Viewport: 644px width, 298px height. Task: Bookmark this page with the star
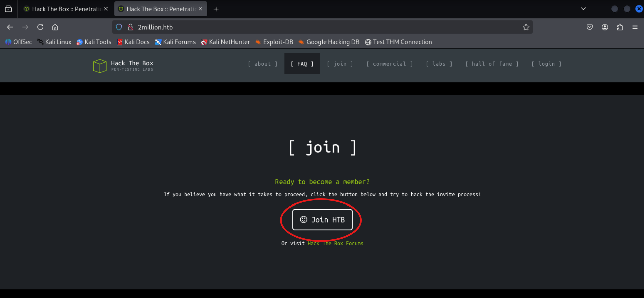[526, 27]
